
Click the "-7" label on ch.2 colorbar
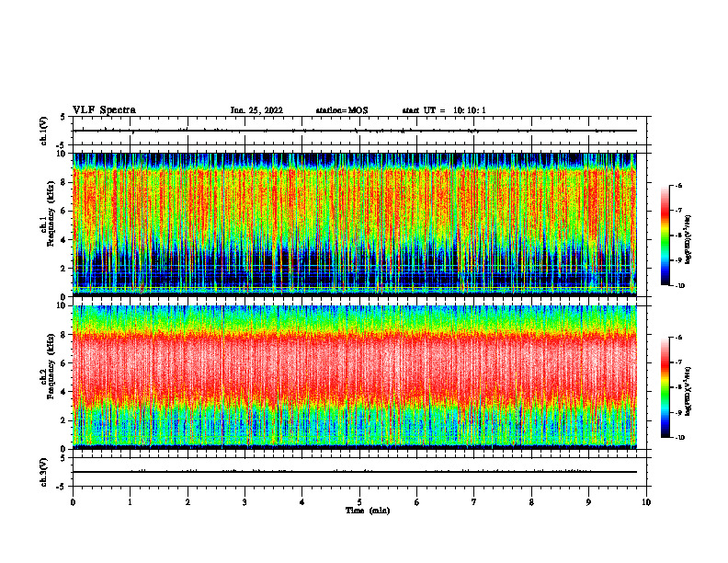pyautogui.click(x=678, y=362)
